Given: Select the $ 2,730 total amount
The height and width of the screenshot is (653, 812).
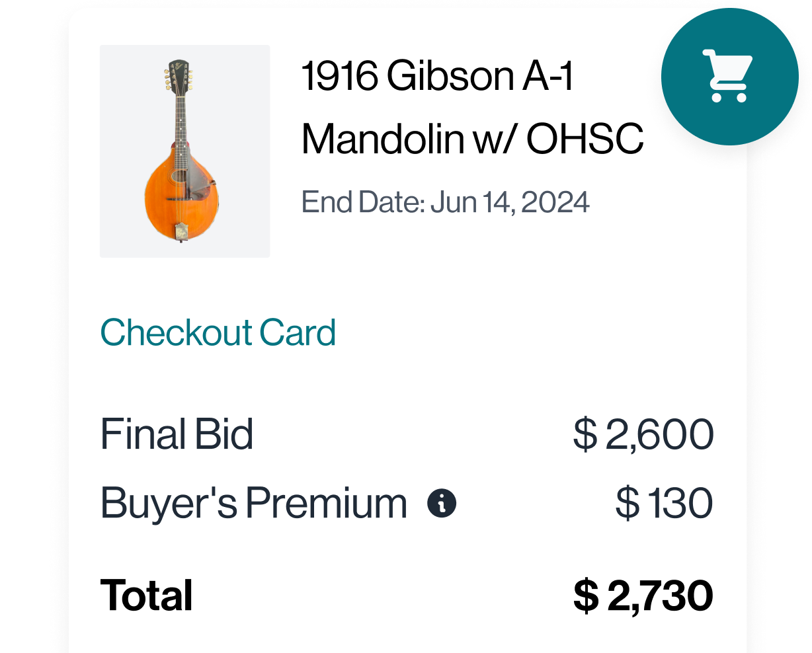Looking at the screenshot, I should [643, 595].
